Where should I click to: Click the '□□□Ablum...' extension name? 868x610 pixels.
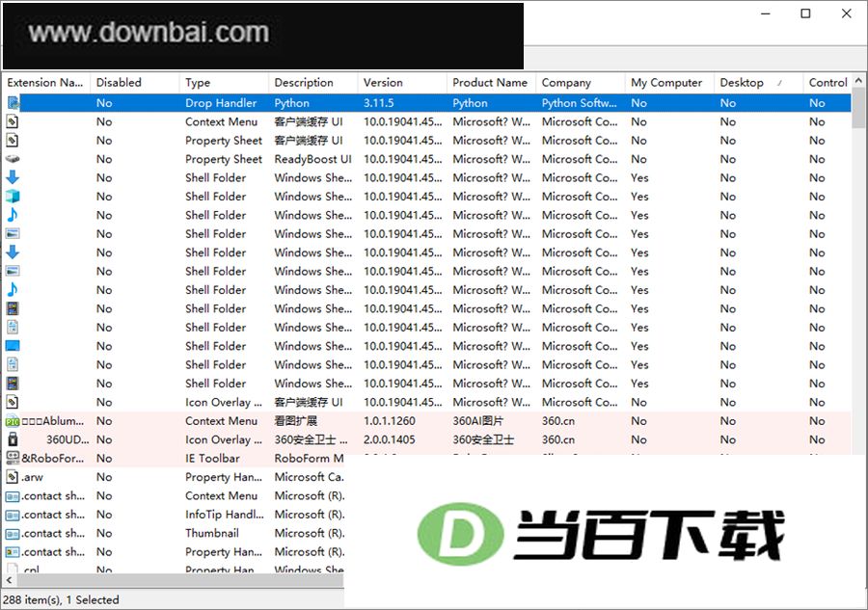click(x=53, y=421)
